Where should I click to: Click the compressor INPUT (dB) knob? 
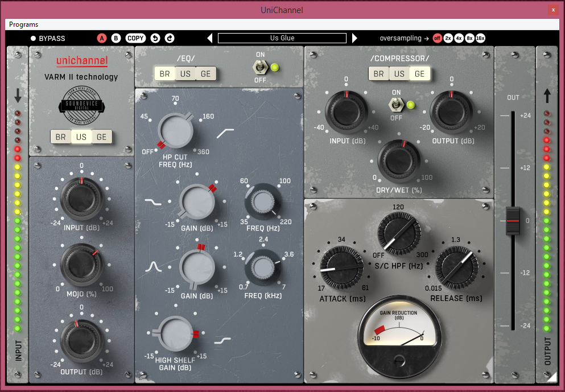pos(347,112)
